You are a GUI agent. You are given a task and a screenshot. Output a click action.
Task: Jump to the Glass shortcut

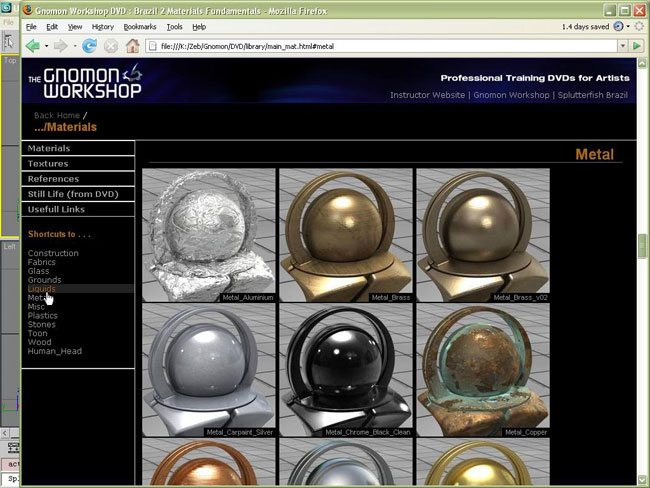39,271
